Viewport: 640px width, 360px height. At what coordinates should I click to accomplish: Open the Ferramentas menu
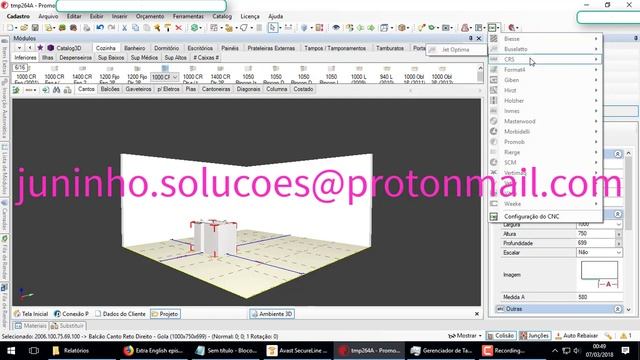pyautogui.click(x=188, y=16)
